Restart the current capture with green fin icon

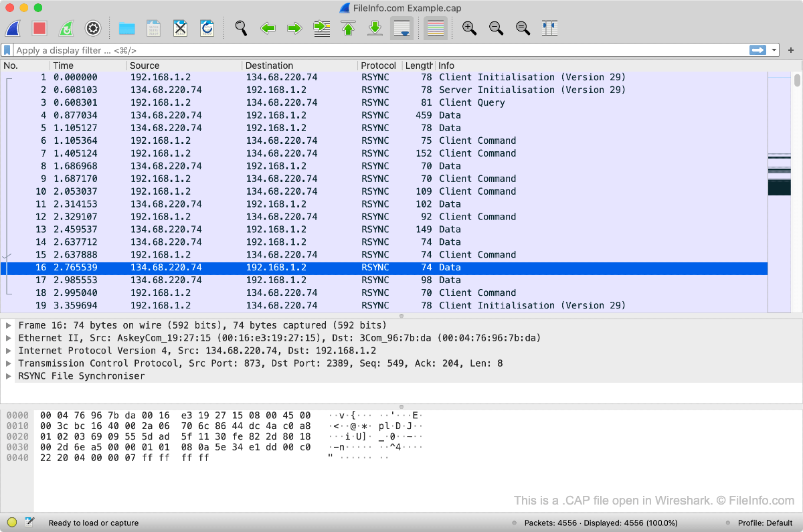[x=66, y=28]
